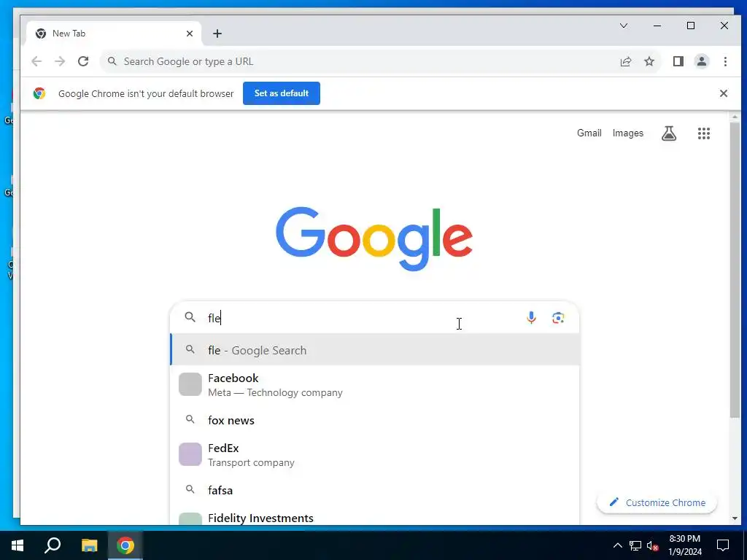
Task: Open the side panel icon
Action: coord(678,61)
